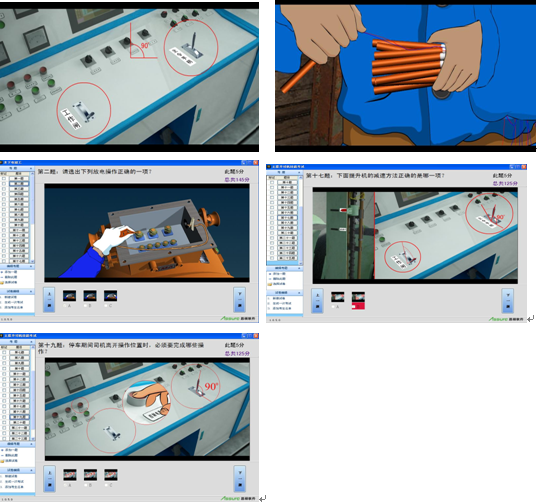Image resolution: width=537 pixels, height=502 pixels.
Task: Click next question button in question seventeen window
Action: click(508, 301)
